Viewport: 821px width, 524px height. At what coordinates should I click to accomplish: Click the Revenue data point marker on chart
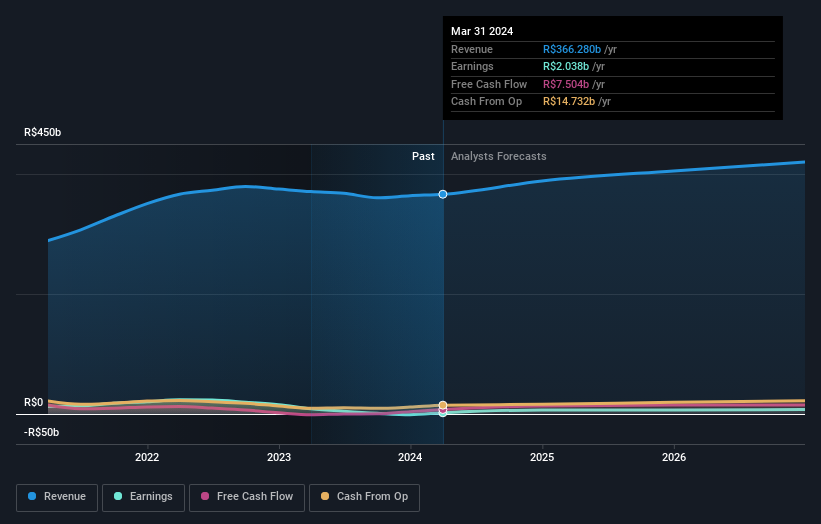point(443,194)
